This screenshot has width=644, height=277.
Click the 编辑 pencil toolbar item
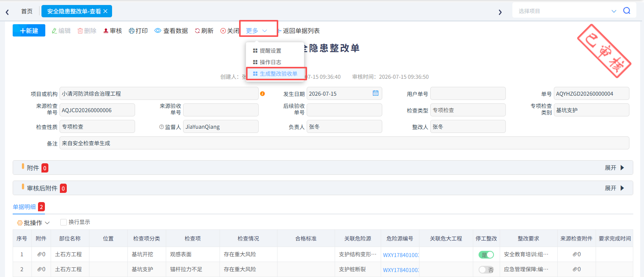pos(61,31)
